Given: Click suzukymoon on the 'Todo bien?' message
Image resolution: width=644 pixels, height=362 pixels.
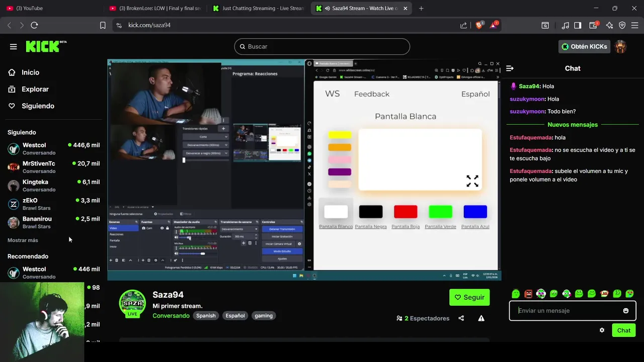Looking at the screenshot, I should click(x=527, y=112).
